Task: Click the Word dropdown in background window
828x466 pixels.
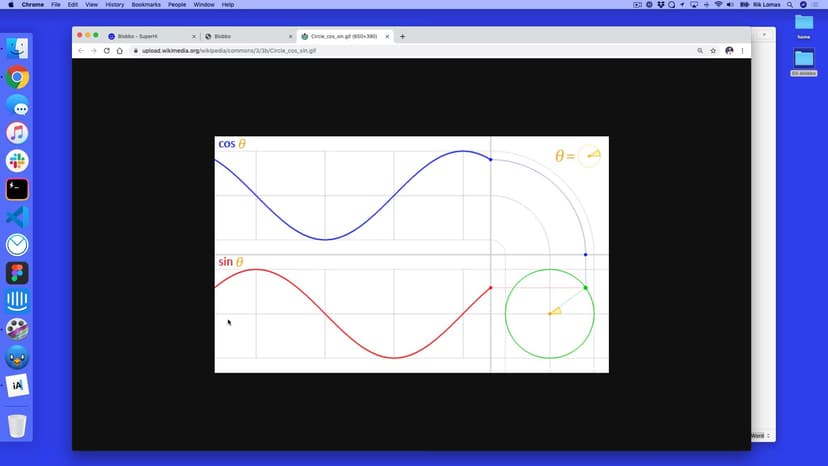Action: pyautogui.click(x=760, y=436)
